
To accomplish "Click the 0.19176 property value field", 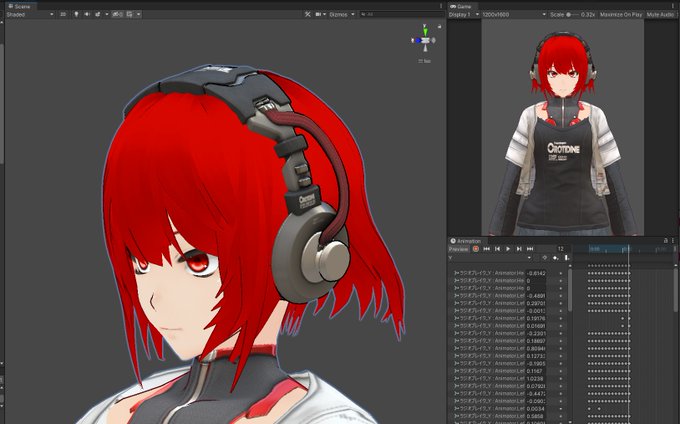I will click(x=536, y=318).
